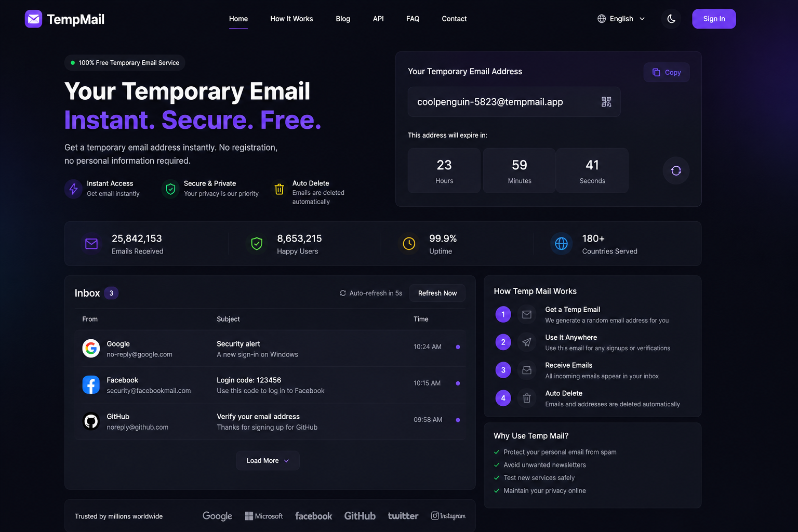Click the Use It Anywhere paper-plane icon

point(527,342)
